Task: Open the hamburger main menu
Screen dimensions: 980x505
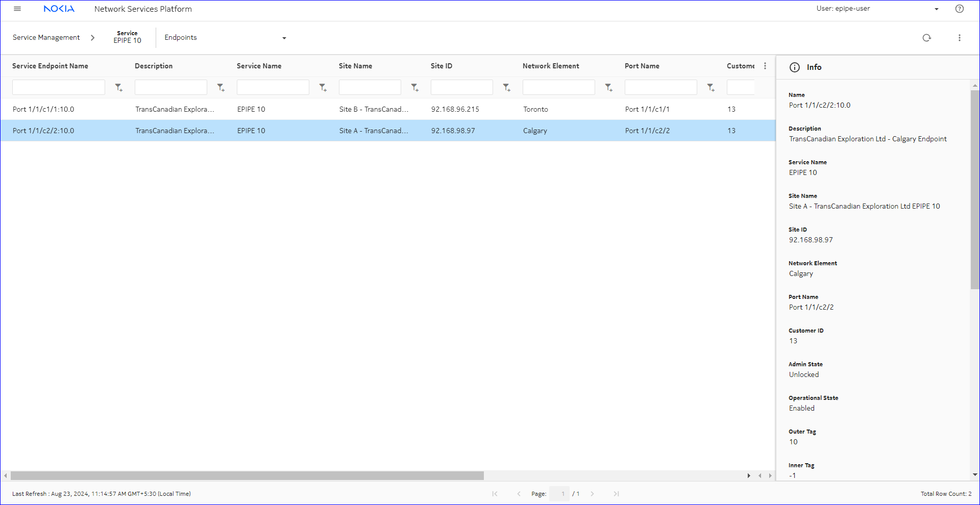Action: point(17,9)
